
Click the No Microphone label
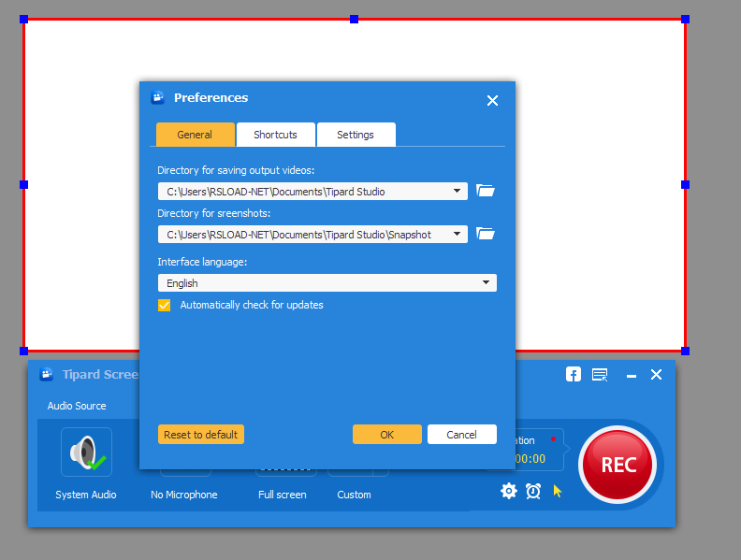183,495
